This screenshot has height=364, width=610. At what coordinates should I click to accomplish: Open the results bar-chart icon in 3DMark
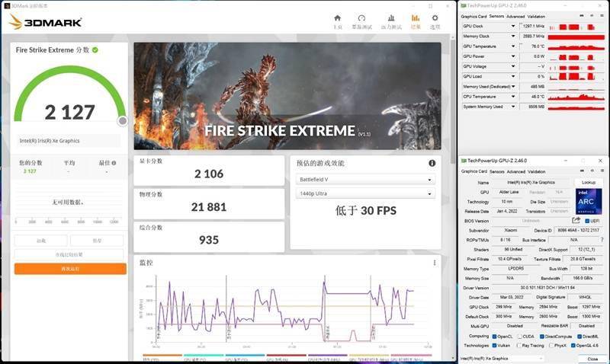point(416,18)
